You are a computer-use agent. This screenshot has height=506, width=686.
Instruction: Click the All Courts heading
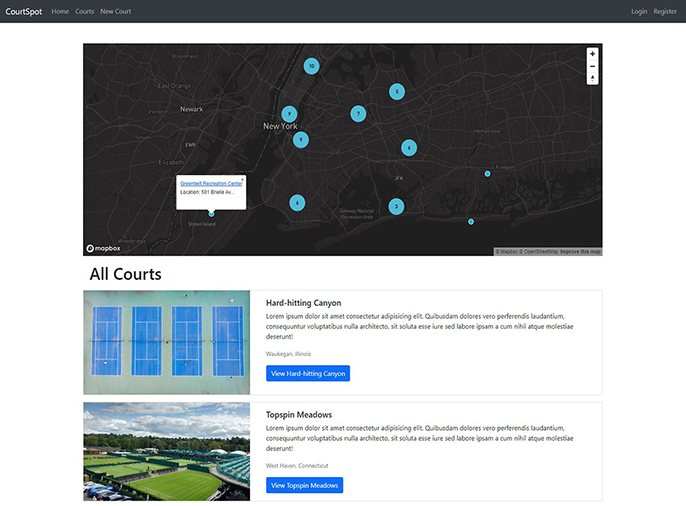[126, 274]
